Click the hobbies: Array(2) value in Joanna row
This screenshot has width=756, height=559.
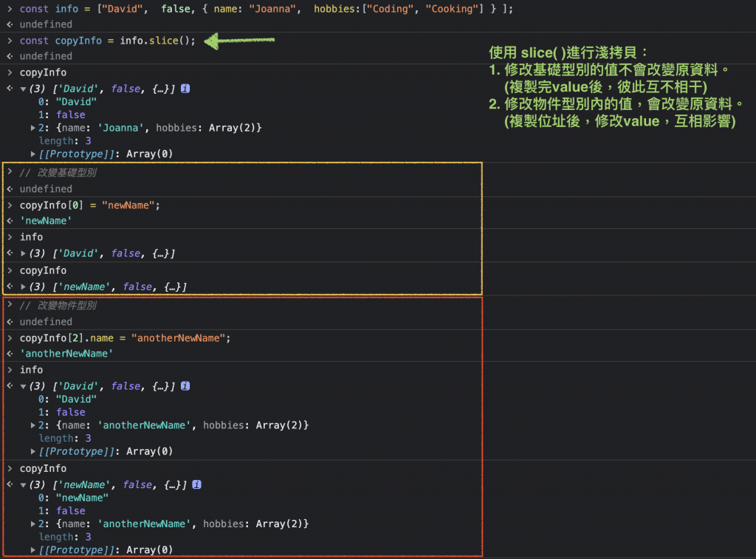tap(208, 128)
